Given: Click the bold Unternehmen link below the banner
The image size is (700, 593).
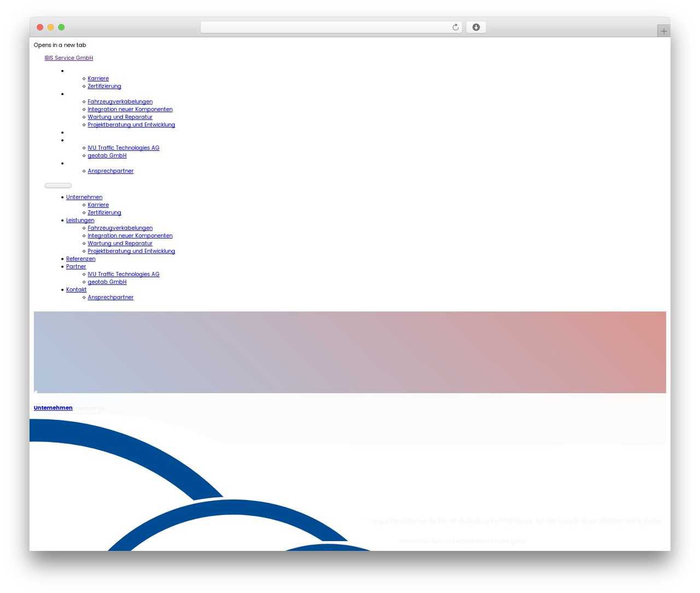Looking at the screenshot, I should (53, 408).
